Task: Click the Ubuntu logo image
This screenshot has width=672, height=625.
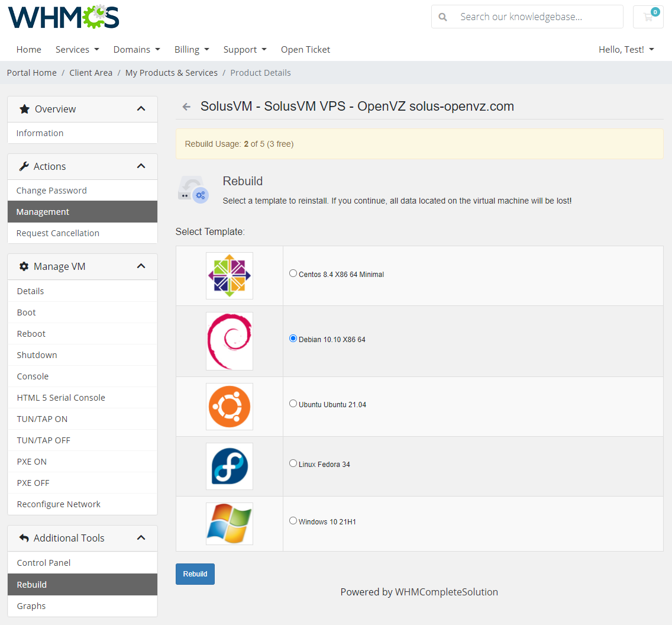Action: click(229, 407)
